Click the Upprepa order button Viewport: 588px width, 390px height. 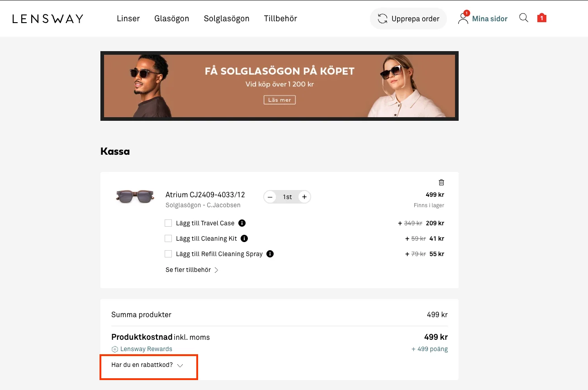point(408,19)
